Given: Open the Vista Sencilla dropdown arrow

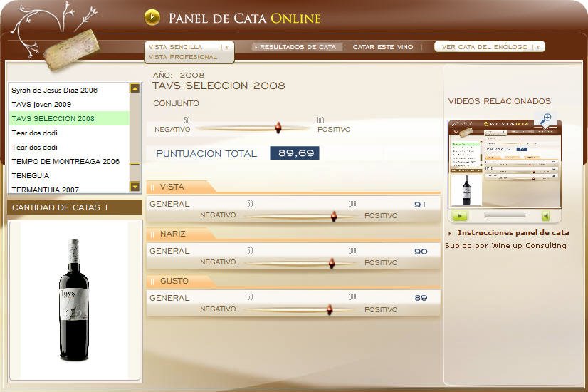Looking at the screenshot, I should [227, 47].
